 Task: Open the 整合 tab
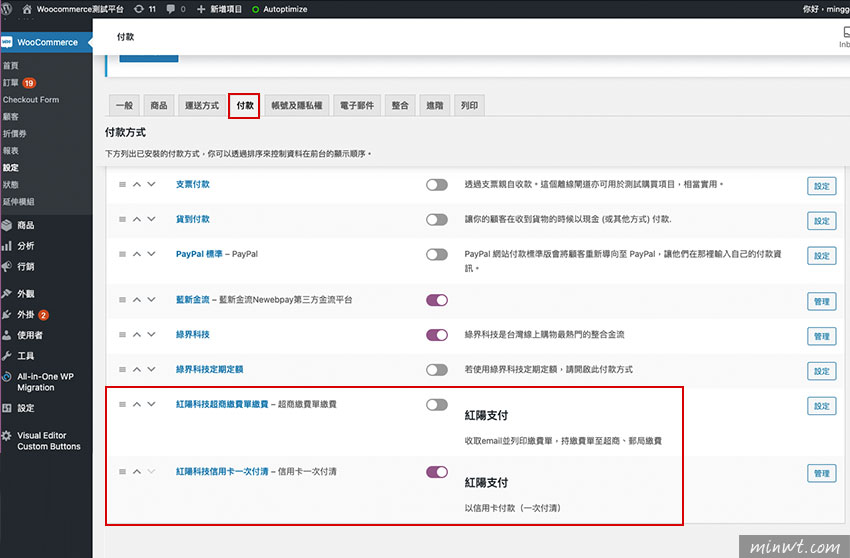tap(400, 105)
